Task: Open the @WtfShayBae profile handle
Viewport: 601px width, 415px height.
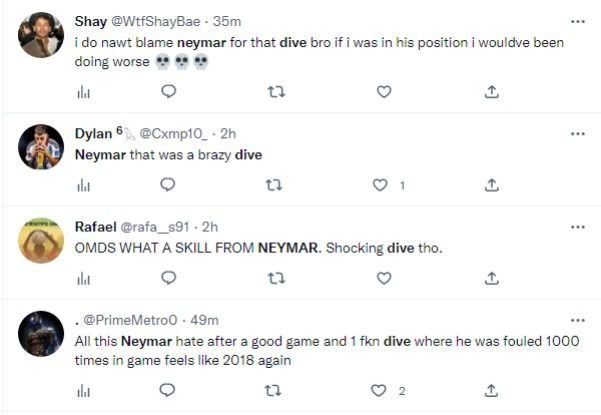Action: pyautogui.click(x=160, y=21)
